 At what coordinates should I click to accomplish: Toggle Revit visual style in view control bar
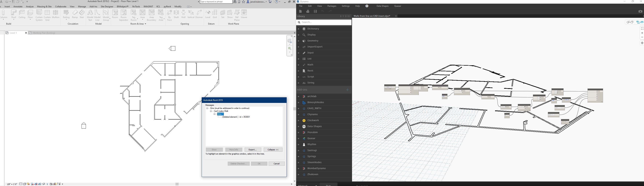pos(25,184)
